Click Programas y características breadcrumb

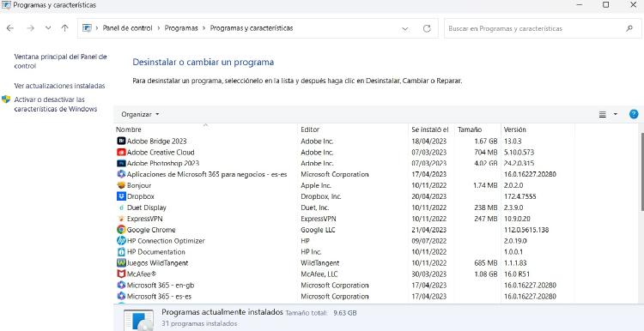tap(252, 28)
